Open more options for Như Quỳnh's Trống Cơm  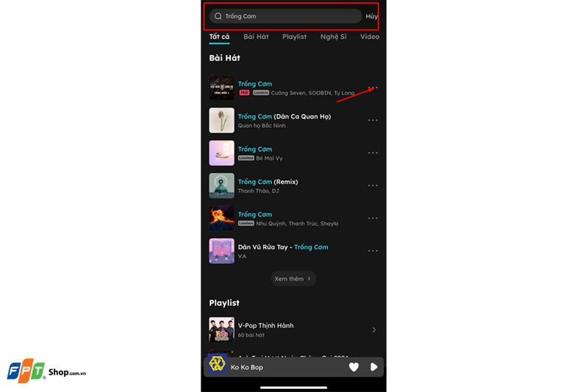point(373,218)
